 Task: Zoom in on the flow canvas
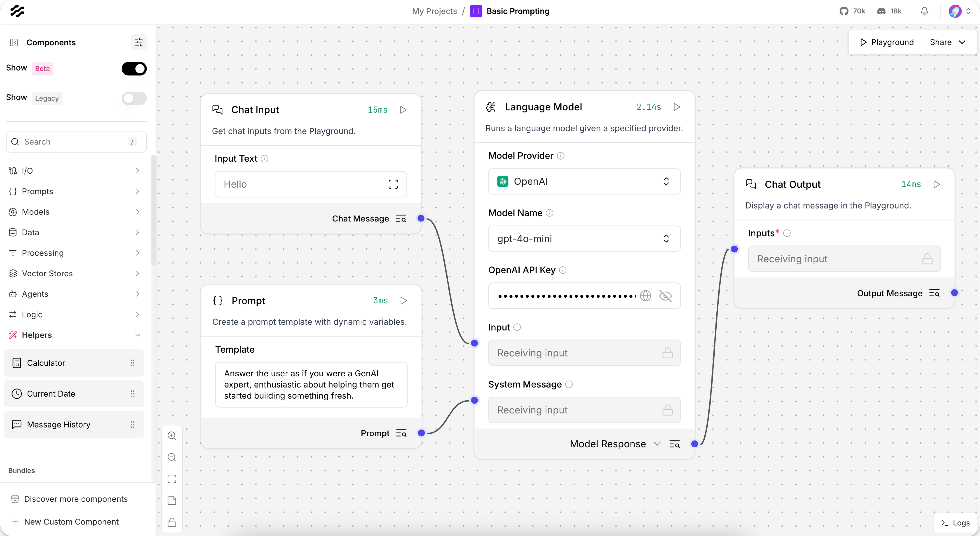171,436
